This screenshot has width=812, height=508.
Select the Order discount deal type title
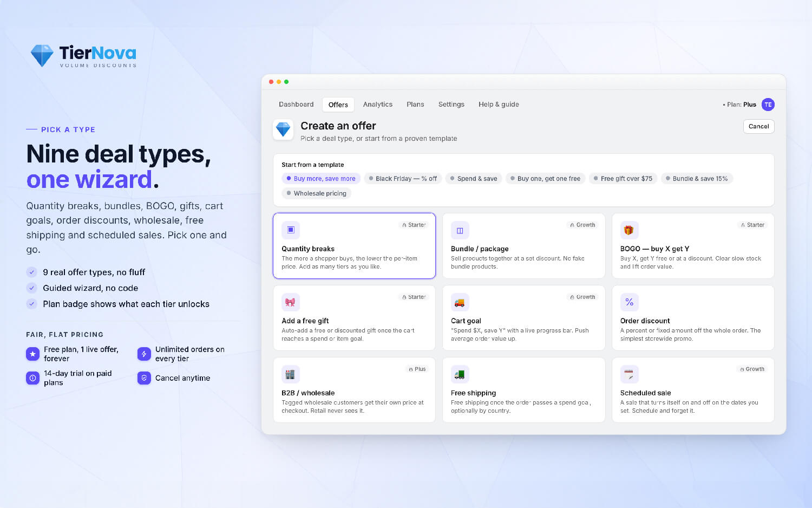click(645, 321)
